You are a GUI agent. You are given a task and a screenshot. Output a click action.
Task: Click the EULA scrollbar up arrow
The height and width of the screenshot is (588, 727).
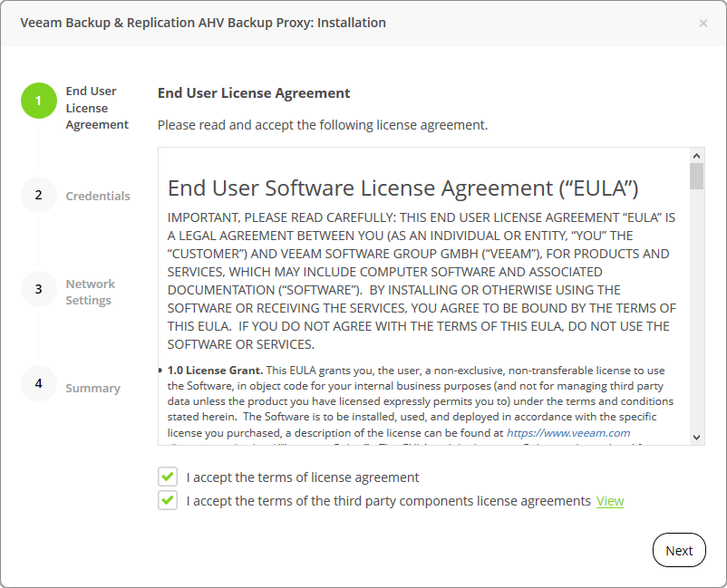(x=696, y=155)
